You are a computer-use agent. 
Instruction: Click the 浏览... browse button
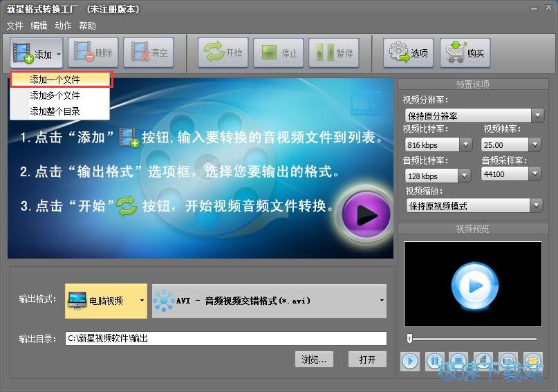tap(314, 360)
